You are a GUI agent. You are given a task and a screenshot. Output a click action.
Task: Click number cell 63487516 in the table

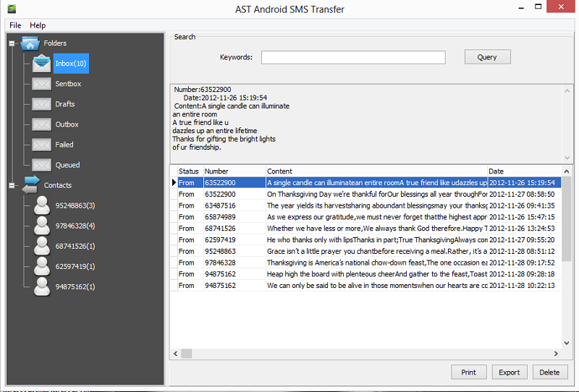[x=234, y=205]
